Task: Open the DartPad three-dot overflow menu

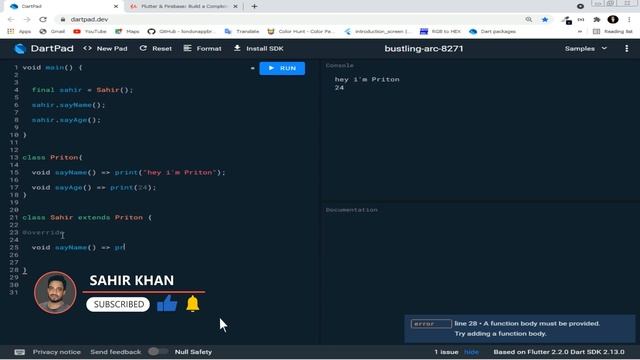Action: (x=627, y=49)
